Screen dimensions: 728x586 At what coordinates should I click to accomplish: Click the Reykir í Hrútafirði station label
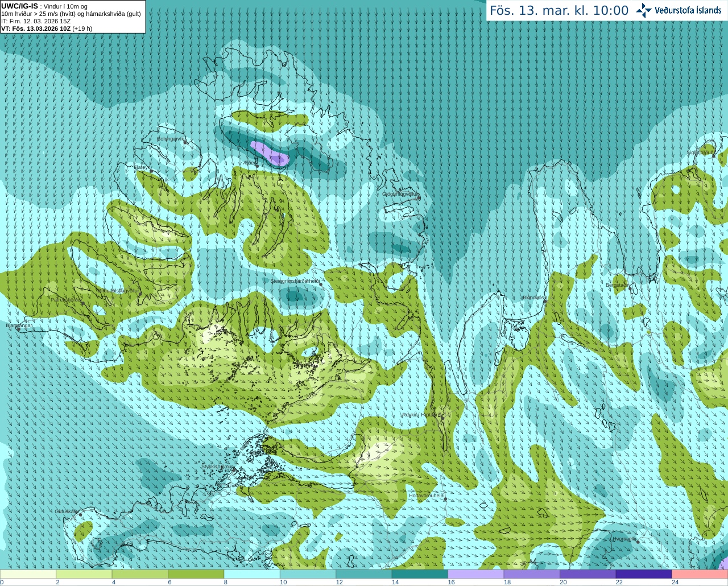[421, 415]
